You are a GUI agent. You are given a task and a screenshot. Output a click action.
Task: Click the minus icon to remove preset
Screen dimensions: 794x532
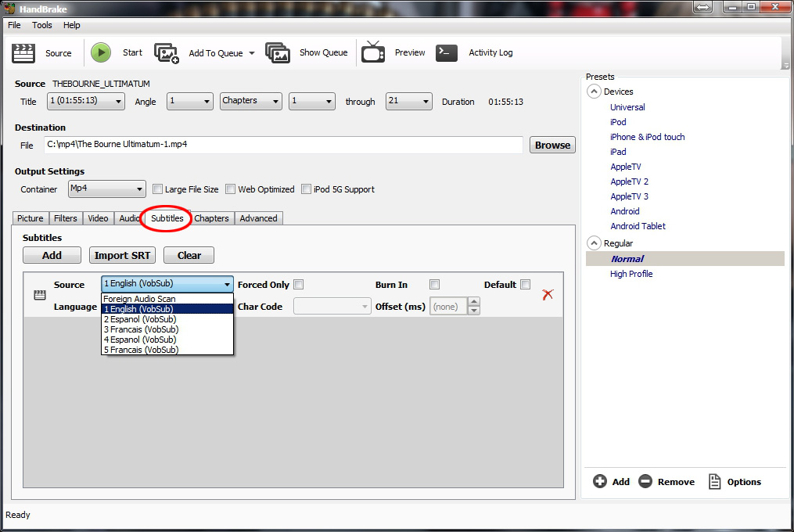point(645,481)
